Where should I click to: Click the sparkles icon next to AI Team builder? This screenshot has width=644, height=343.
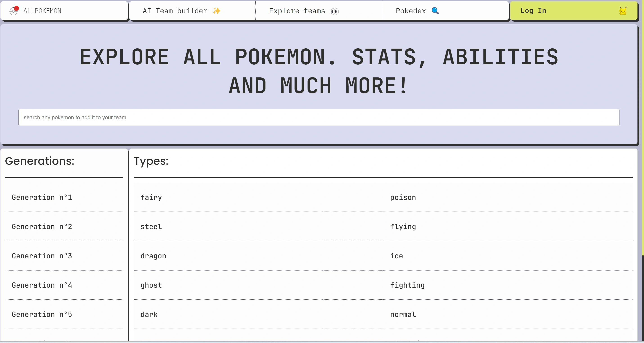click(x=216, y=11)
